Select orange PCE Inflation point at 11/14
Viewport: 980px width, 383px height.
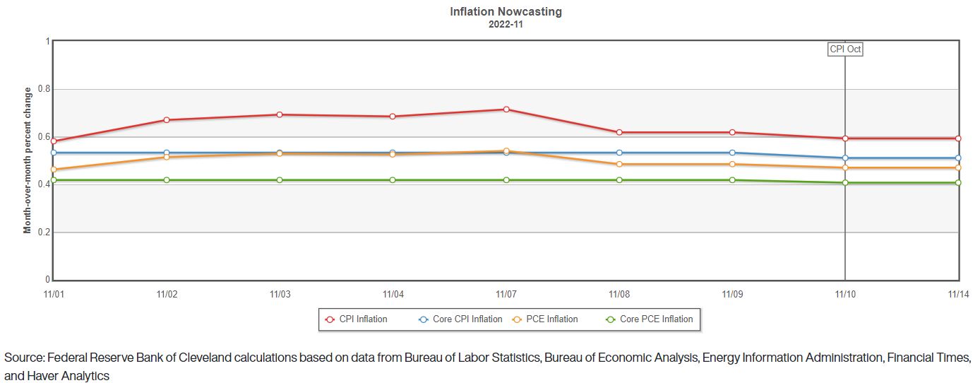click(x=958, y=168)
